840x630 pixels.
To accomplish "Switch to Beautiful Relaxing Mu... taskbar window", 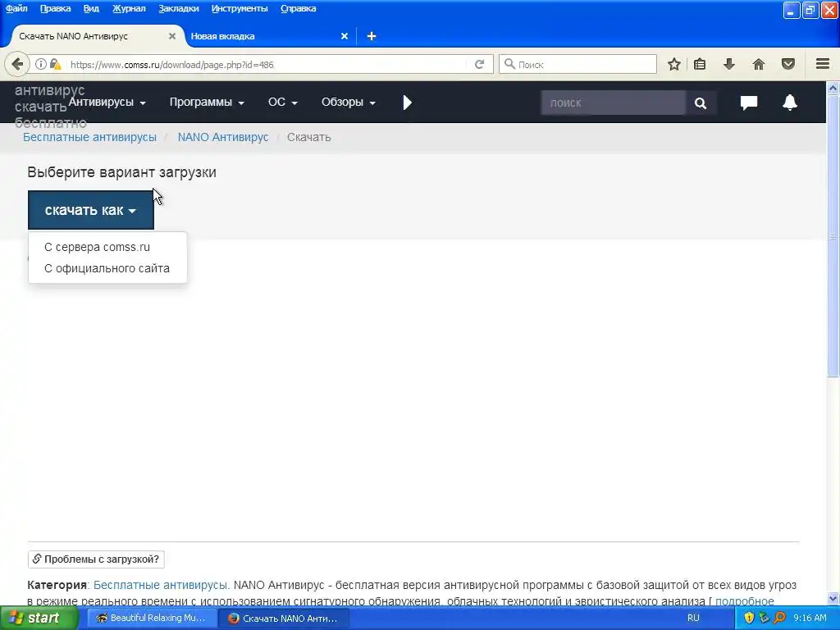I will [152, 618].
